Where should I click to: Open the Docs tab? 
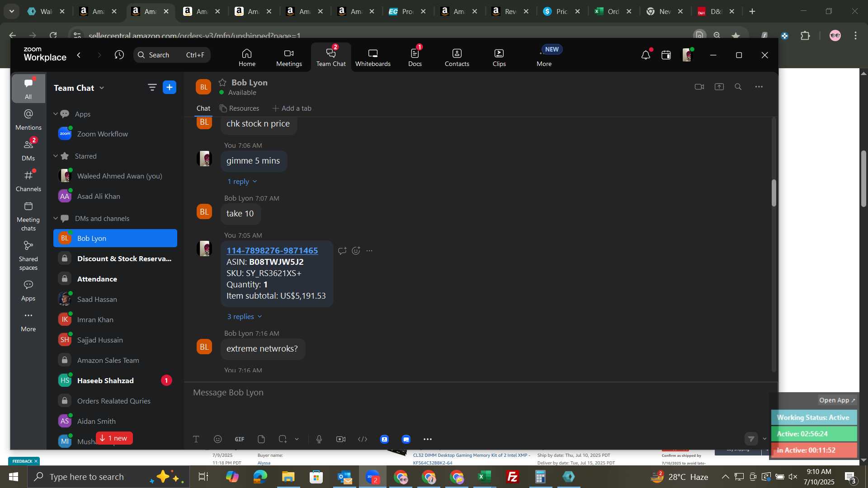click(415, 58)
